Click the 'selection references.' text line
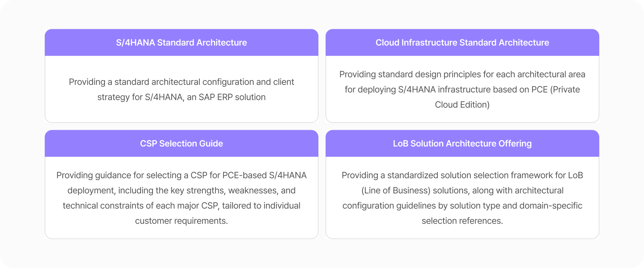 462,221
